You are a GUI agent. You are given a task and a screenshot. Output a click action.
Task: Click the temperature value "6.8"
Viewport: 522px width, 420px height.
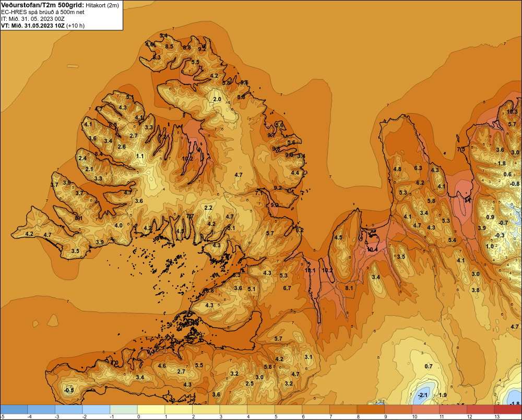(210, 291)
